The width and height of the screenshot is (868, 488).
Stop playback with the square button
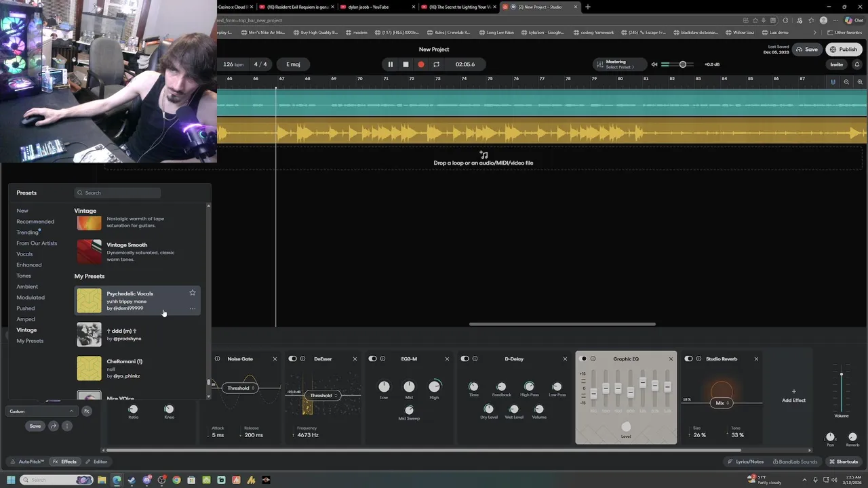[x=406, y=64]
